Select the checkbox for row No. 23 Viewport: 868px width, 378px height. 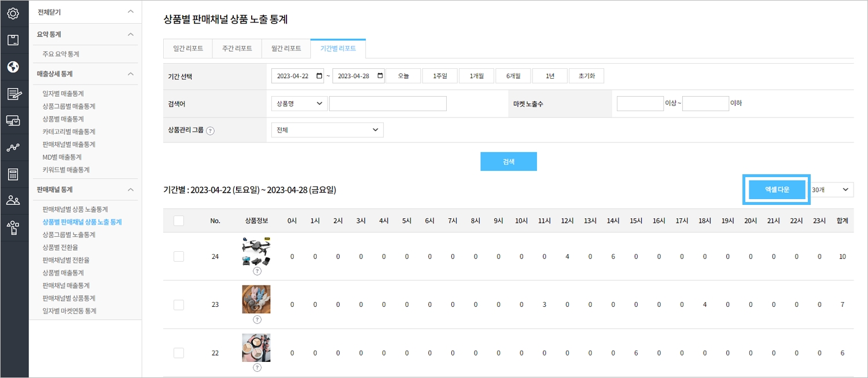coord(179,304)
